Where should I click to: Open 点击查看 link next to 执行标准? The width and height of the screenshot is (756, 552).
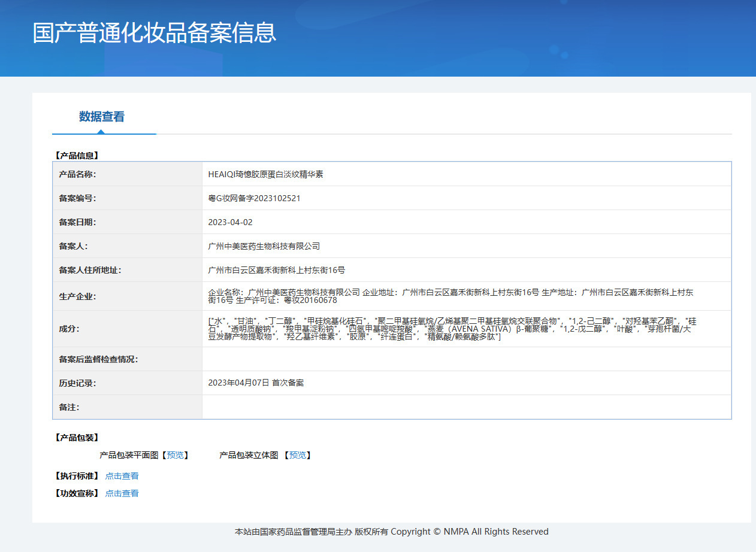122,476
